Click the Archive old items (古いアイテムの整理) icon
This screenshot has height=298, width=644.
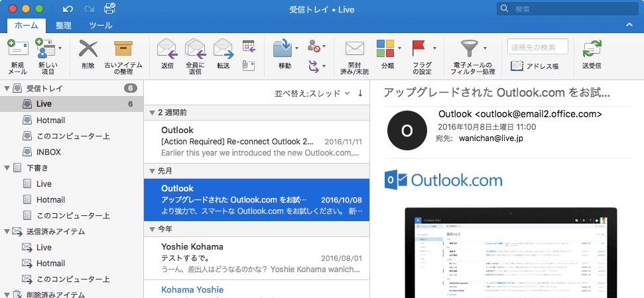pyautogui.click(x=123, y=49)
